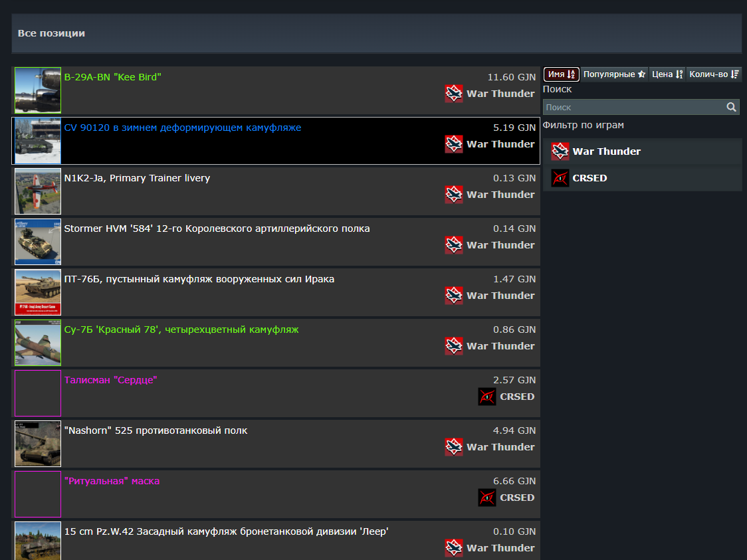Click War Thunder icon on B-29A-BN row
747x560 pixels.
coord(453,93)
